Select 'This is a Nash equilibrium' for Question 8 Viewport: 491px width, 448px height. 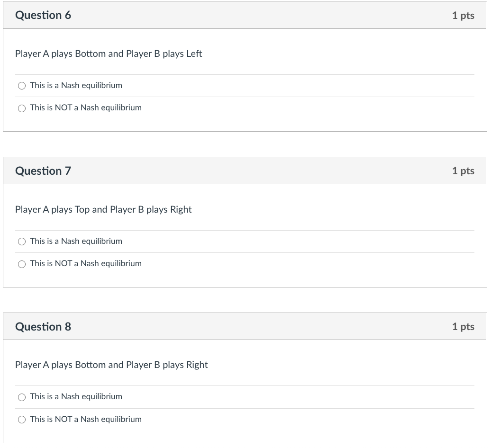pyautogui.click(x=22, y=397)
